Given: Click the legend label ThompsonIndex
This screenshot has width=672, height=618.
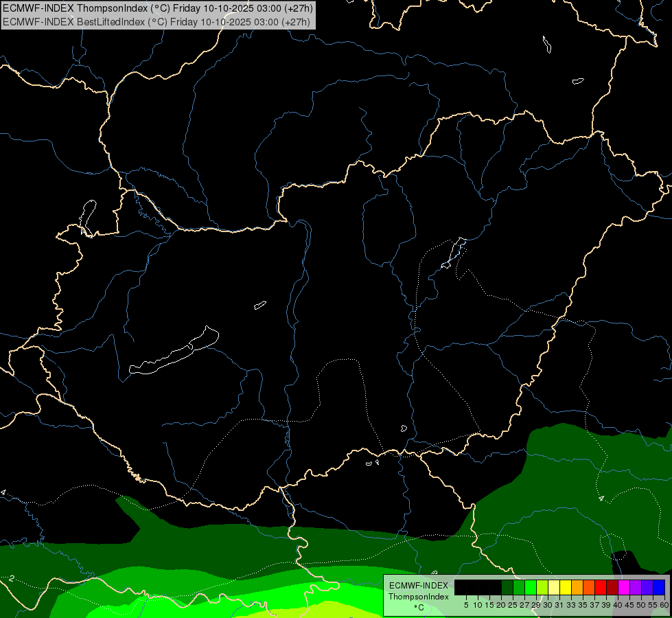Looking at the screenshot, I should coord(419,597).
